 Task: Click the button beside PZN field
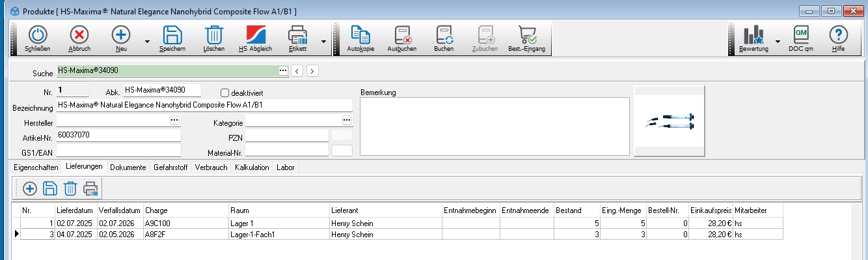point(342,135)
